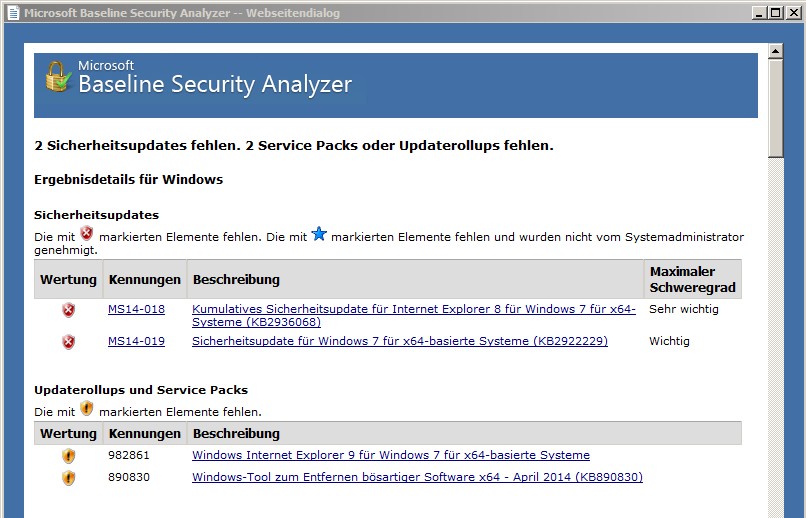Screen dimensions: 806x518
Task: Click the window icon in the title bar
Action: pyautogui.click(x=12, y=13)
